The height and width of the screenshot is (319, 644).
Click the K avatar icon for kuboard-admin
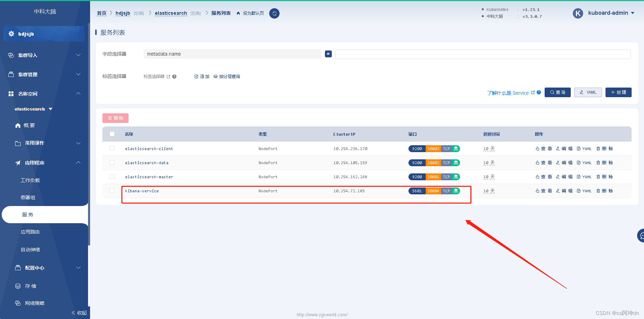[x=578, y=13]
